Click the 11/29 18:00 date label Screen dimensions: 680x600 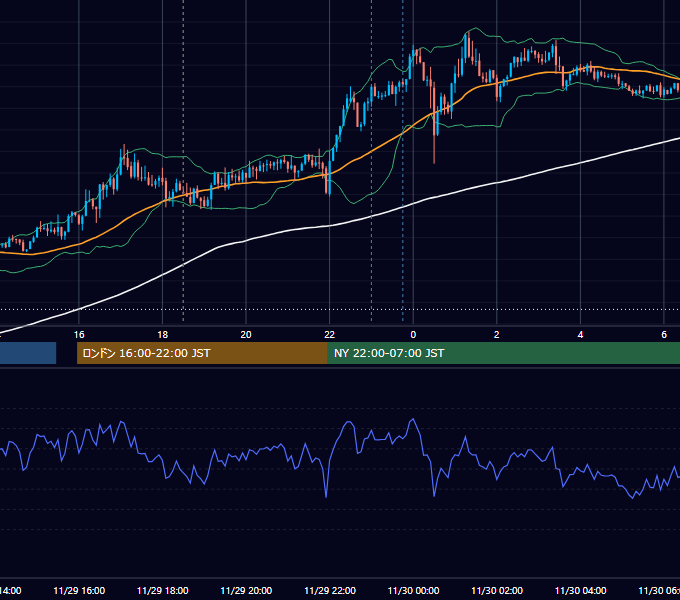[x=163, y=590]
